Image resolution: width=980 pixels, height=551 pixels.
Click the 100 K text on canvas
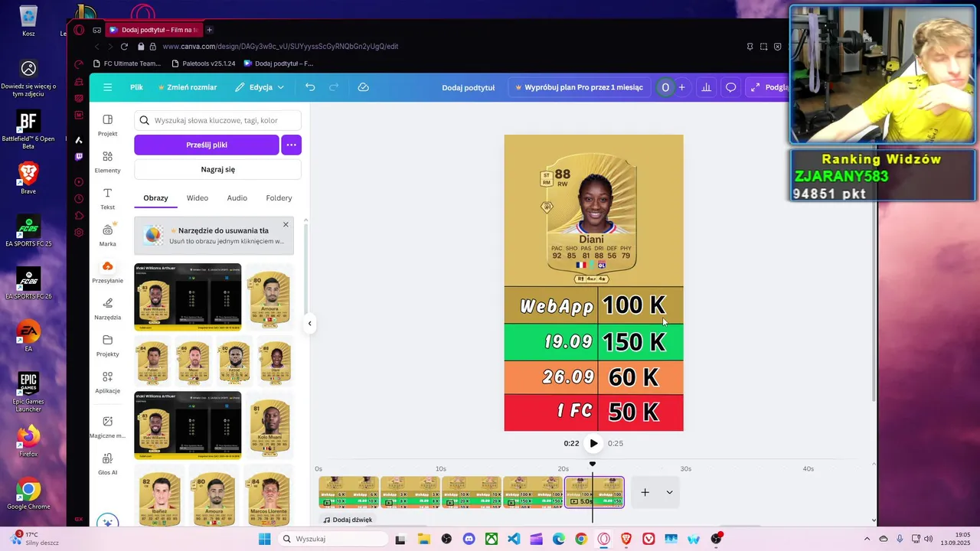point(634,305)
